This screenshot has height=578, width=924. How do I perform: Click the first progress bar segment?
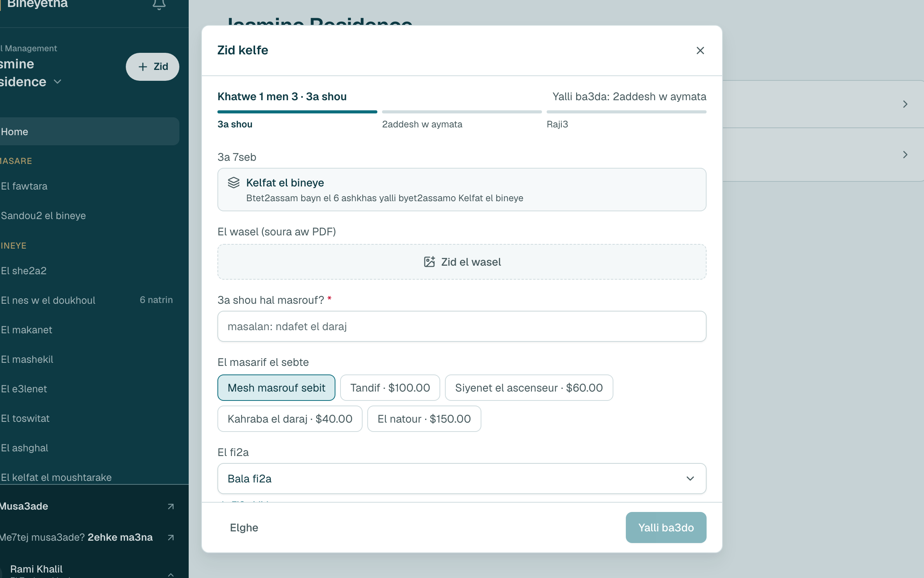pyautogui.click(x=297, y=112)
